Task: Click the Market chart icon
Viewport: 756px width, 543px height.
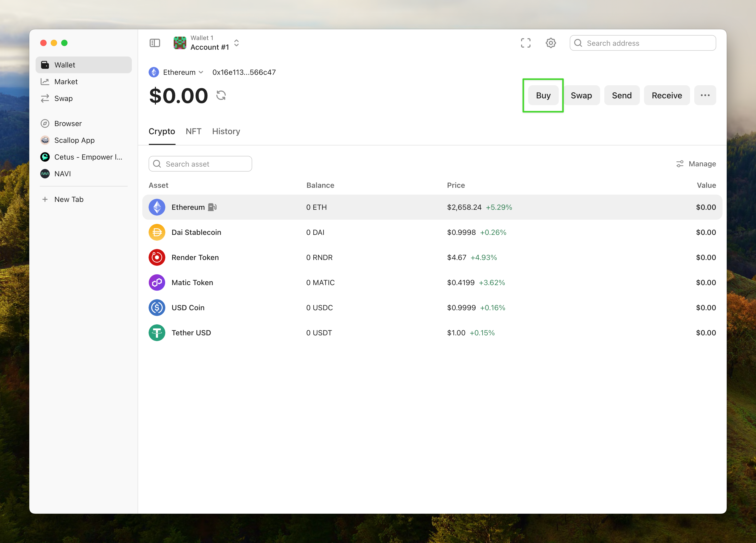Action: (45, 82)
